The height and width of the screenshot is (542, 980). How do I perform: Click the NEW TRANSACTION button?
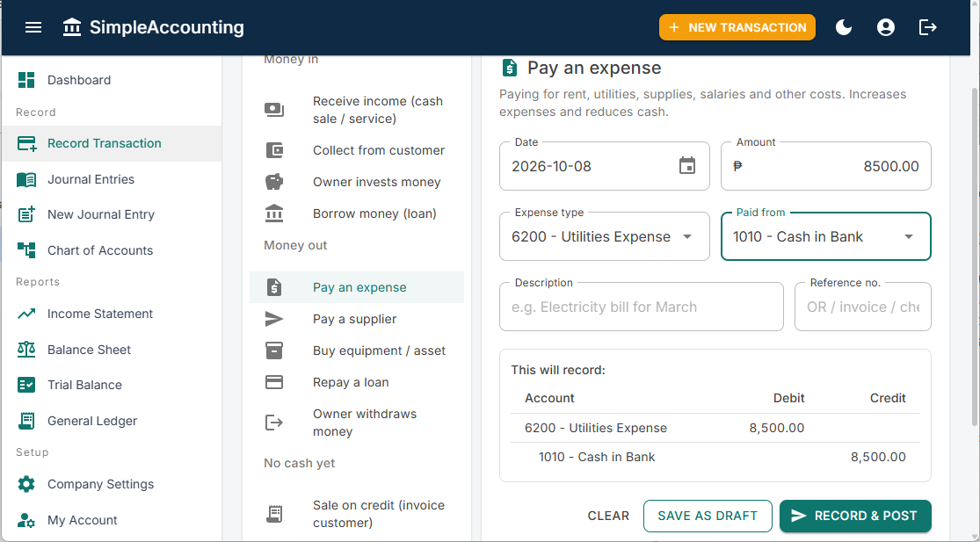[737, 27]
